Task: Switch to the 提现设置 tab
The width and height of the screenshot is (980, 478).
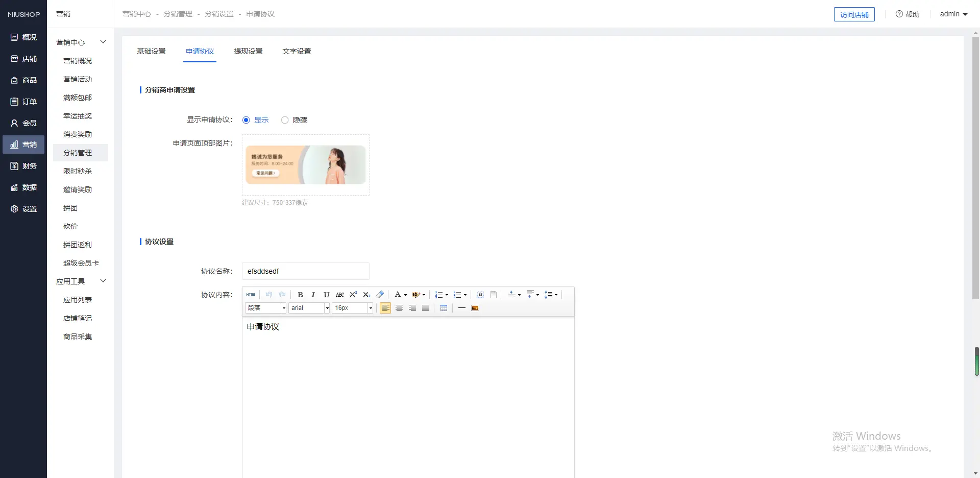Action: [248, 51]
